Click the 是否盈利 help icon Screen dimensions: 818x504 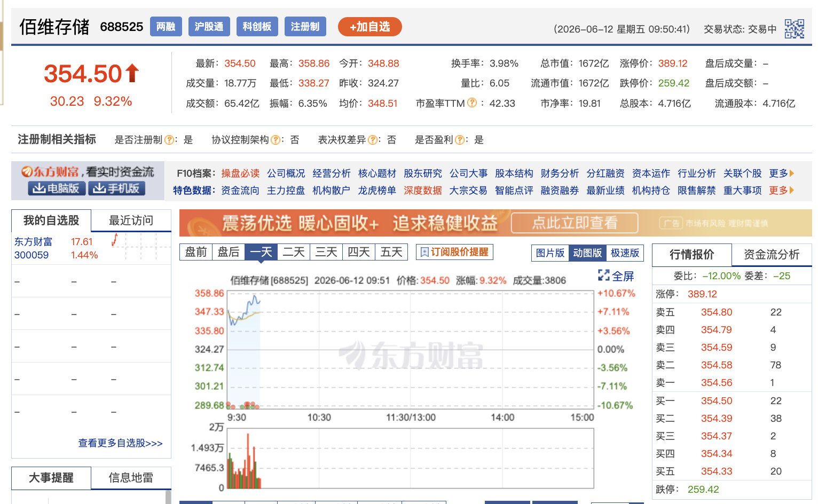coord(459,140)
